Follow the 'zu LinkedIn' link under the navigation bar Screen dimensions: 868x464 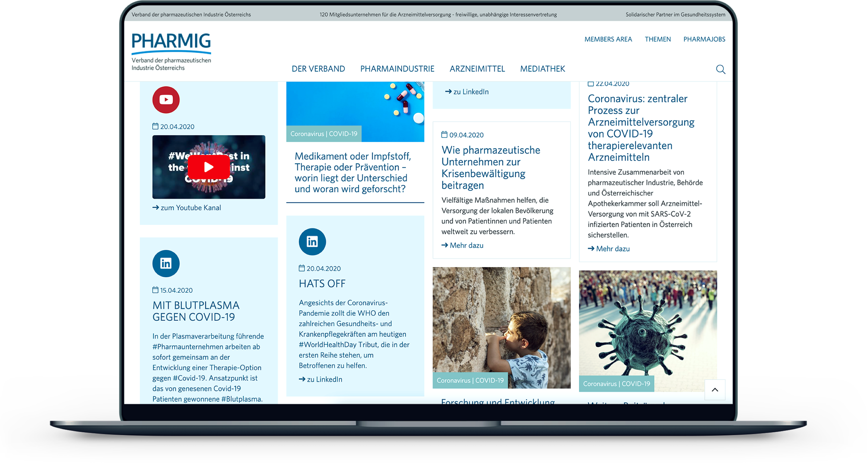[x=467, y=92]
